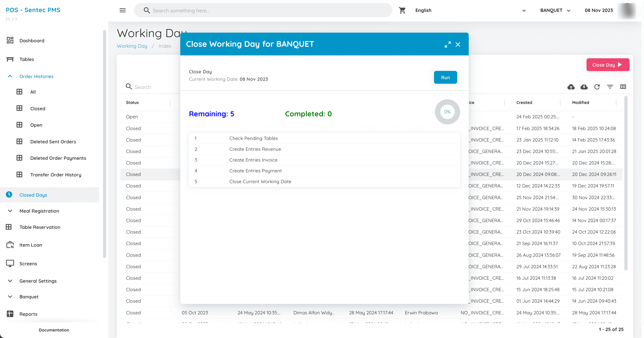Click the 0% progress circle

(x=447, y=112)
